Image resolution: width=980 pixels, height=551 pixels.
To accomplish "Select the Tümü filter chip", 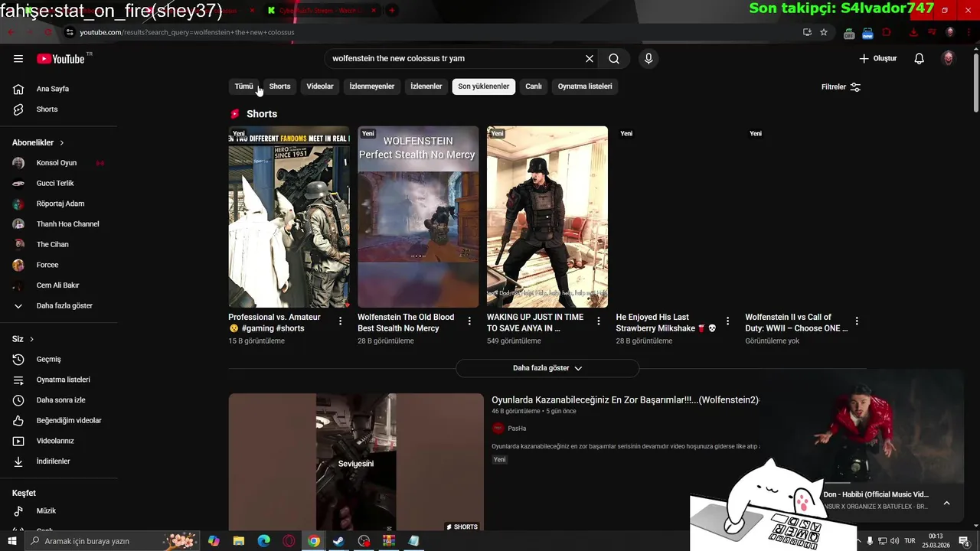I will point(244,86).
